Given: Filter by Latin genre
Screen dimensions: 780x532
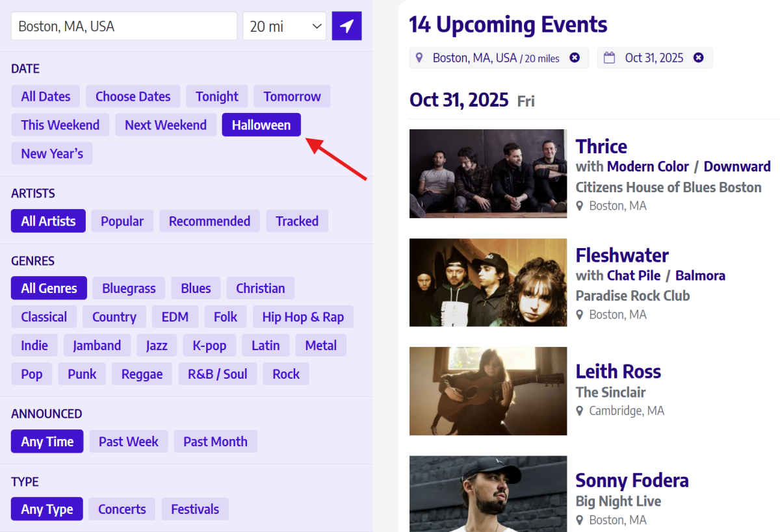Looking at the screenshot, I should pyautogui.click(x=266, y=346).
